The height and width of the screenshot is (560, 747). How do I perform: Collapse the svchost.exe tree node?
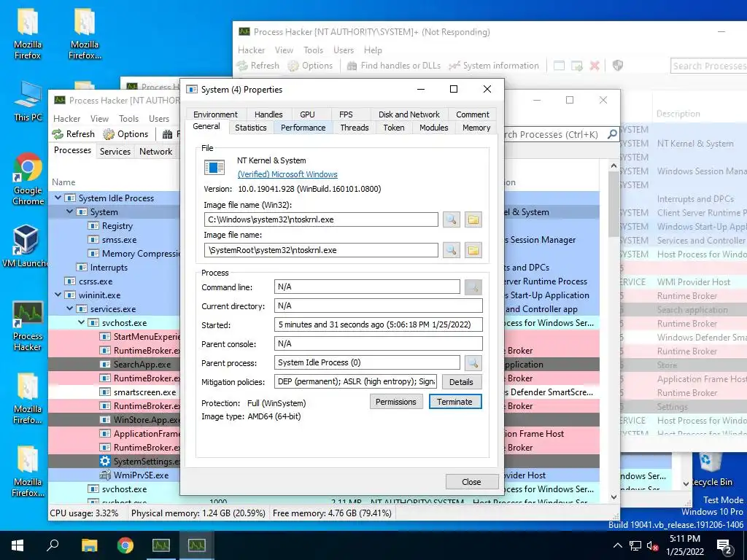(82, 322)
